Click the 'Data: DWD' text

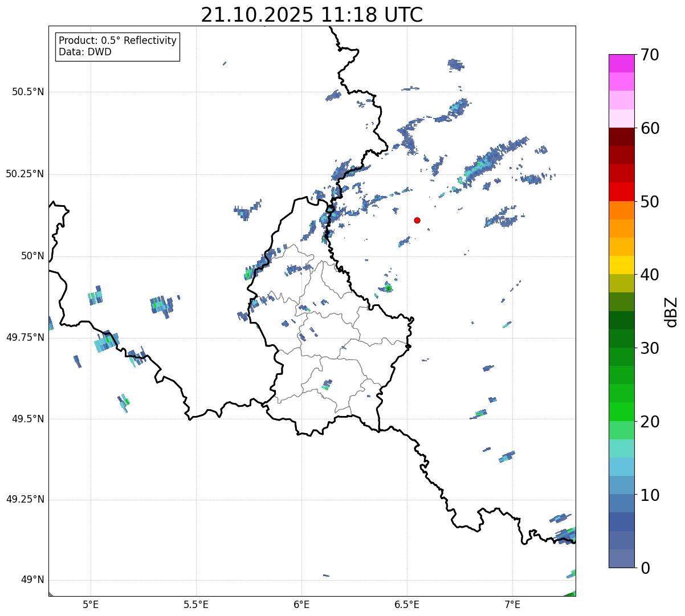point(85,52)
